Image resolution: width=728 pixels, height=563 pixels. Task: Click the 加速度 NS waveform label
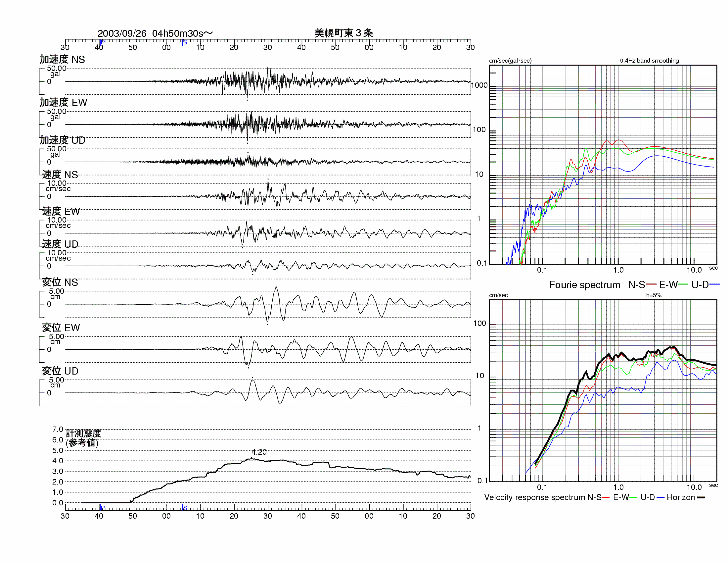pyautogui.click(x=62, y=59)
